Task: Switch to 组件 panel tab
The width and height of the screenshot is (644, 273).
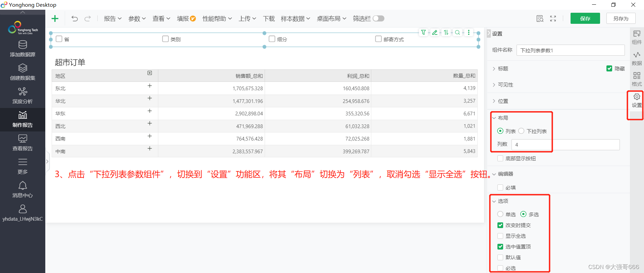Action: [x=637, y=37]
